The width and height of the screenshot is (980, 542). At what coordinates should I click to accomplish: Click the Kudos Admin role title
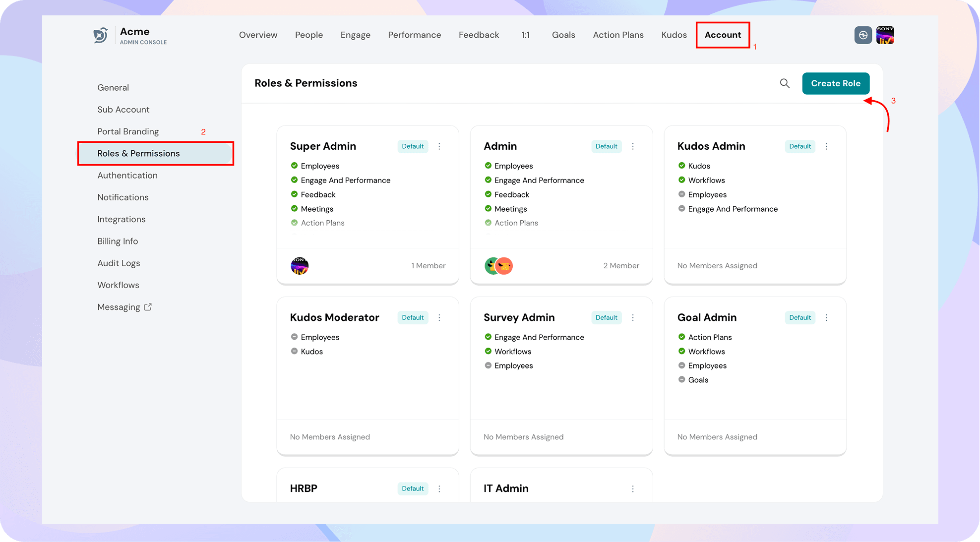(x=711, y=146)
